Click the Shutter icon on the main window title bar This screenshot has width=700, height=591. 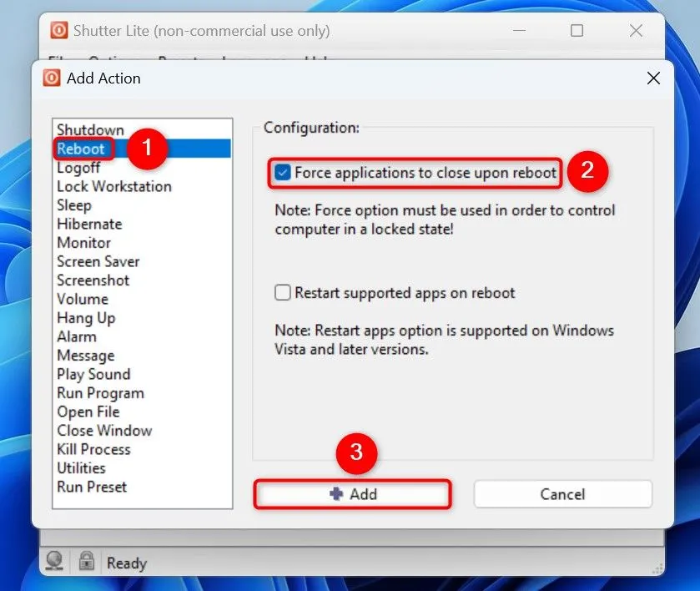(x=58, y=30)
